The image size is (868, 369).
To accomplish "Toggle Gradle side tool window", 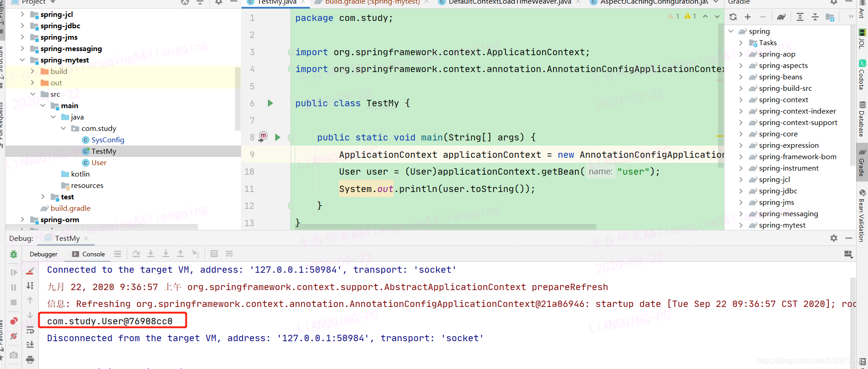I will (x=862, y=163).
